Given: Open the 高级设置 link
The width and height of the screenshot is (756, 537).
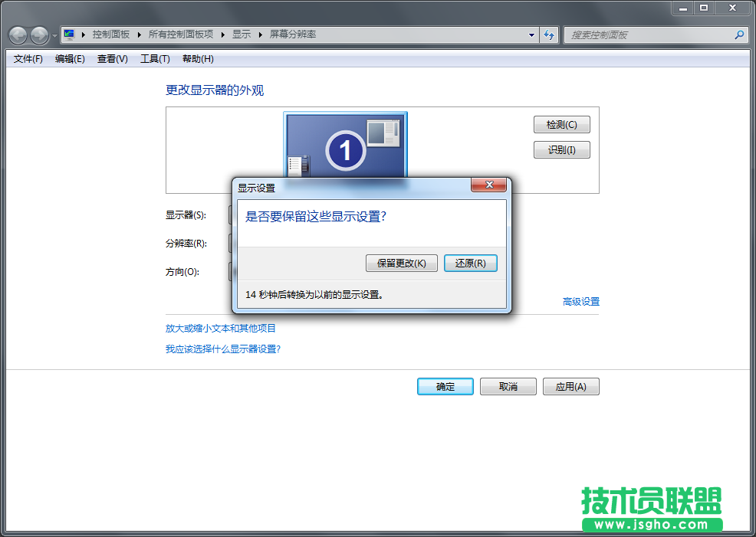Looking at the screenshot, I should click(580, 302).
